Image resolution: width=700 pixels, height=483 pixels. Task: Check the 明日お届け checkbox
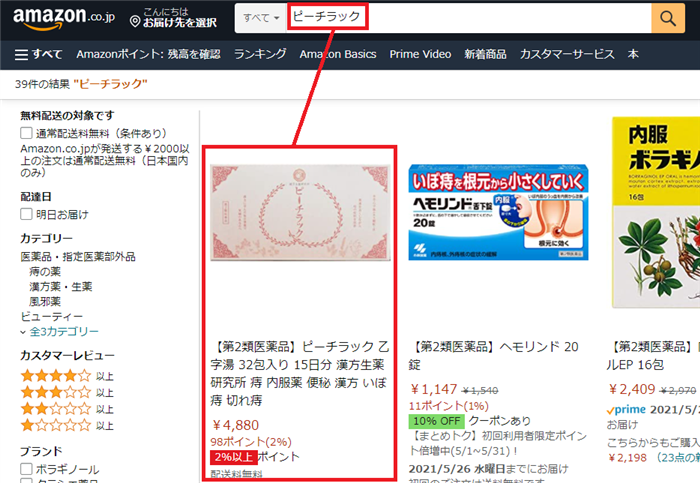(x=26, y=214)
